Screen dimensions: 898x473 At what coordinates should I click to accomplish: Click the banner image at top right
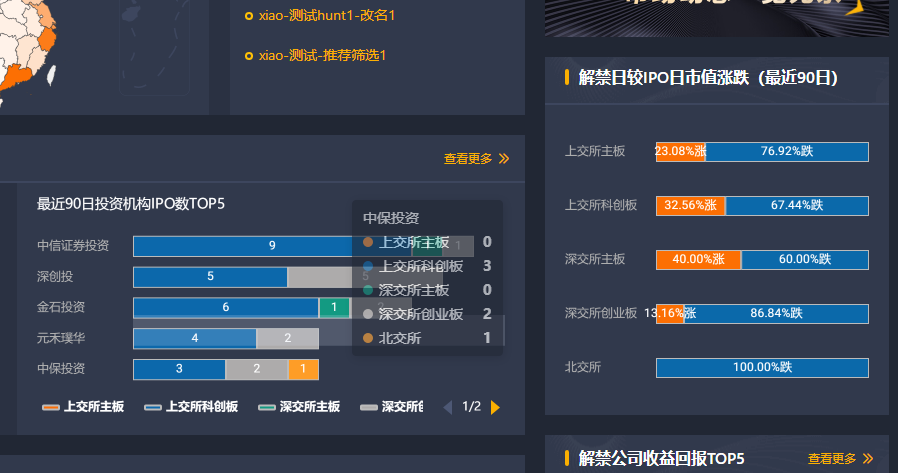pos(716,17)
